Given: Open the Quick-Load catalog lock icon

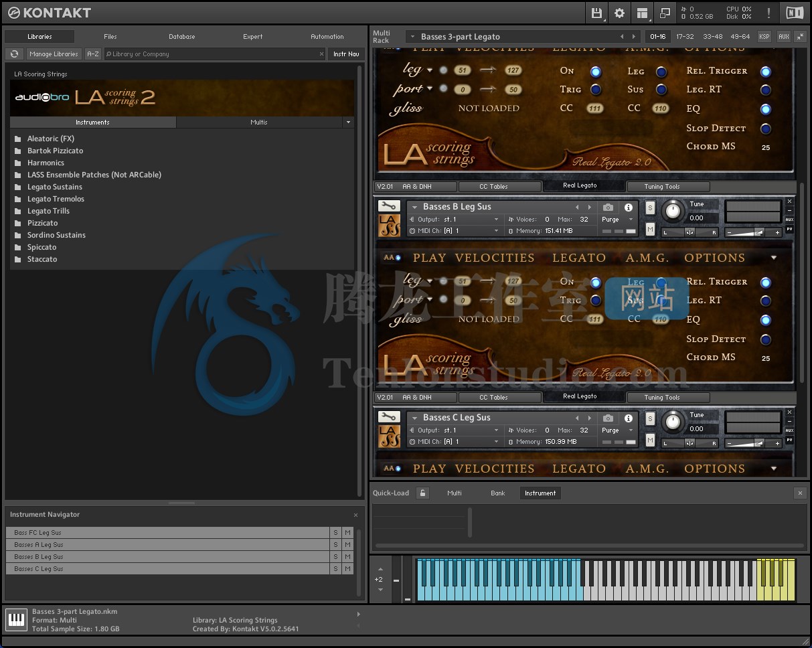Looking at the screenshot, I should 422,493.
